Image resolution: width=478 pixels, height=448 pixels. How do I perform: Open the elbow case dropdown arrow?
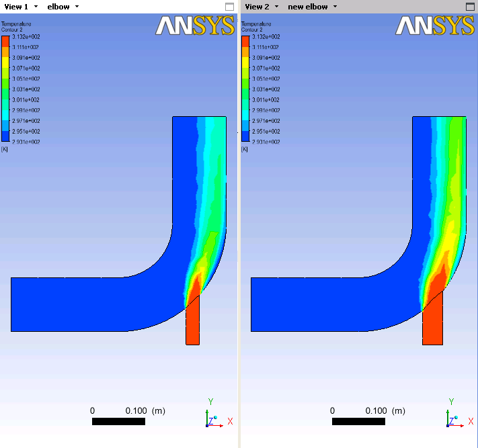[77, 7]
